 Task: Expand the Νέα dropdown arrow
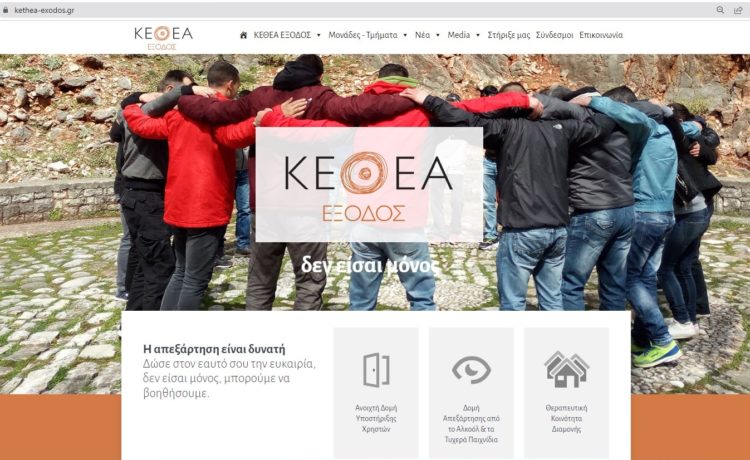438,35
